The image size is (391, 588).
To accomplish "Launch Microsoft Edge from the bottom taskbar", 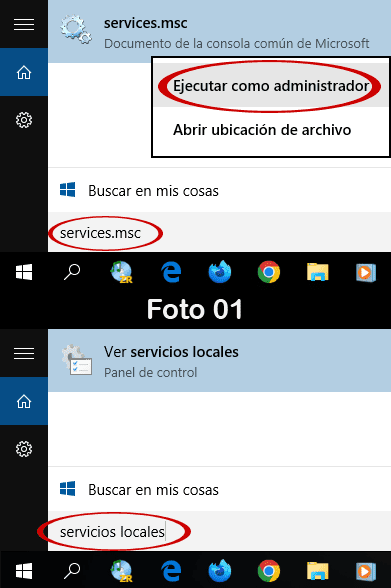I will click(x=171, y=571).
